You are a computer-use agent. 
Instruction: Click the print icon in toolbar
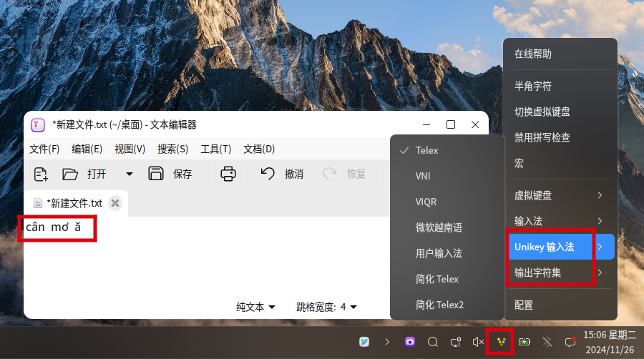[x=228, y=174]
